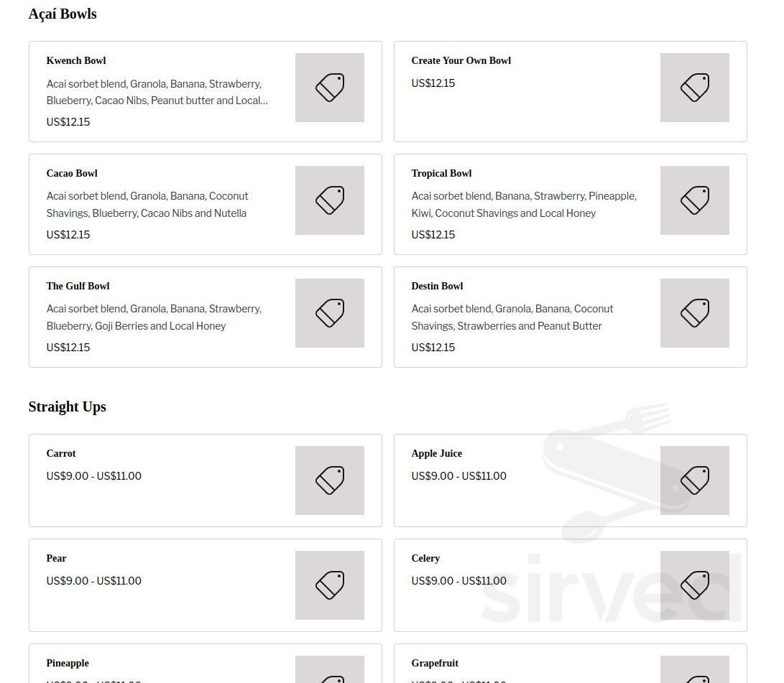
Task: Open the Grapefruit juice item name
Action: [x=435, y=664]
